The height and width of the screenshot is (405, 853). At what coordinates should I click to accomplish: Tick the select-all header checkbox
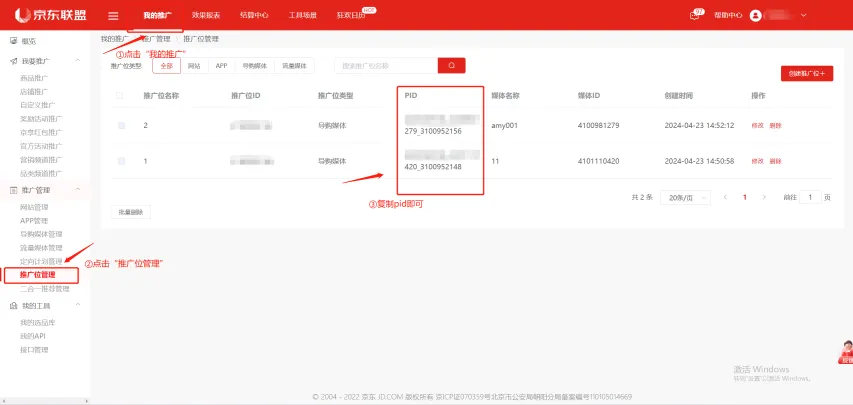pos(120,95)
